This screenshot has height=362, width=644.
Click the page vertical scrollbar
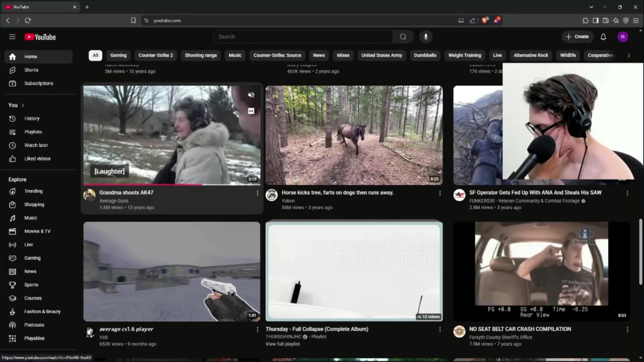point(640,251)
